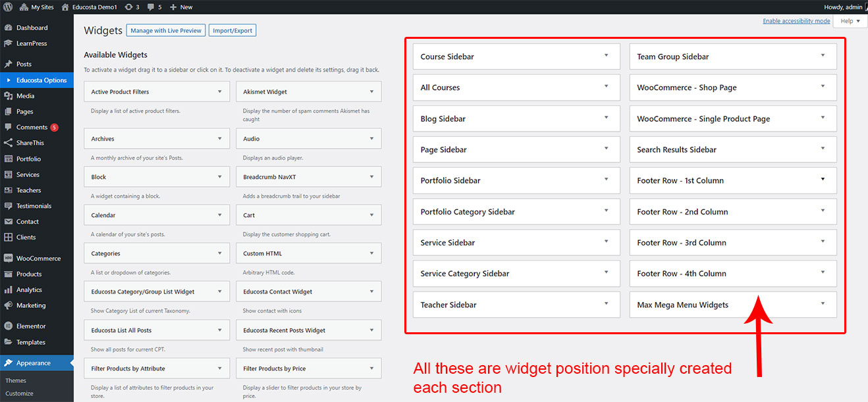Click the Elementor icon in sidebar

click(8, 326)
